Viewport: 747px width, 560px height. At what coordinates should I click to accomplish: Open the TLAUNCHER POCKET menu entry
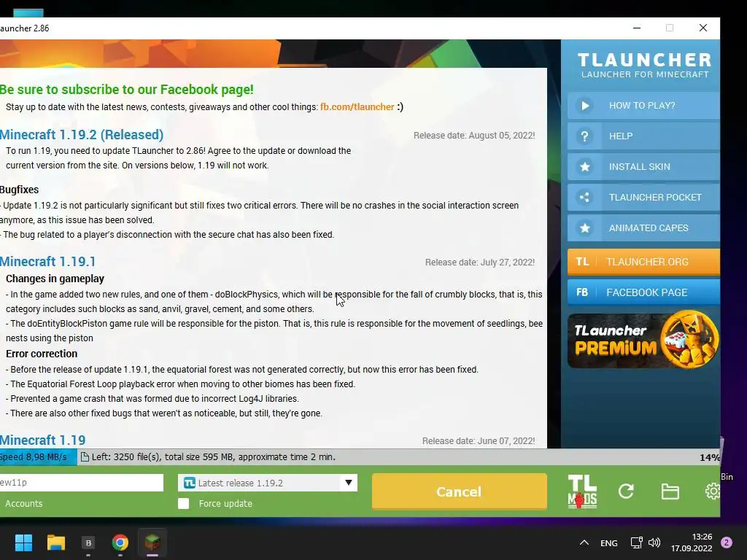pyautogui.click(x=643, y=197)
